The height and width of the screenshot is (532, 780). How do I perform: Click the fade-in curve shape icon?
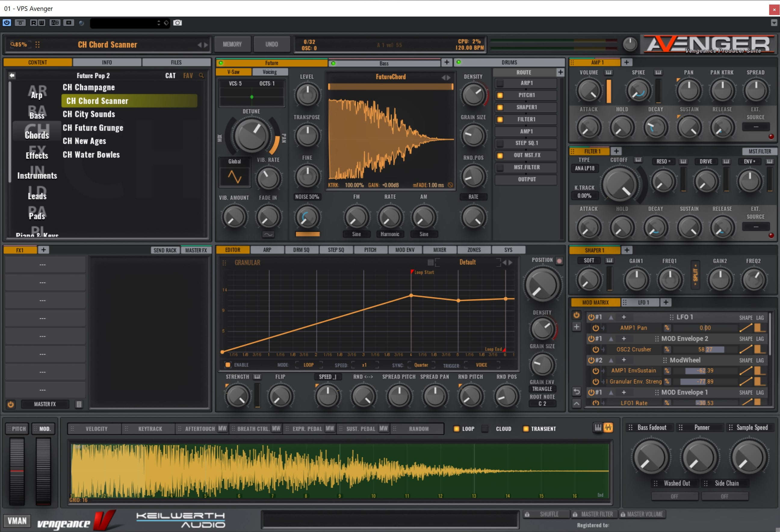[268, 235]
